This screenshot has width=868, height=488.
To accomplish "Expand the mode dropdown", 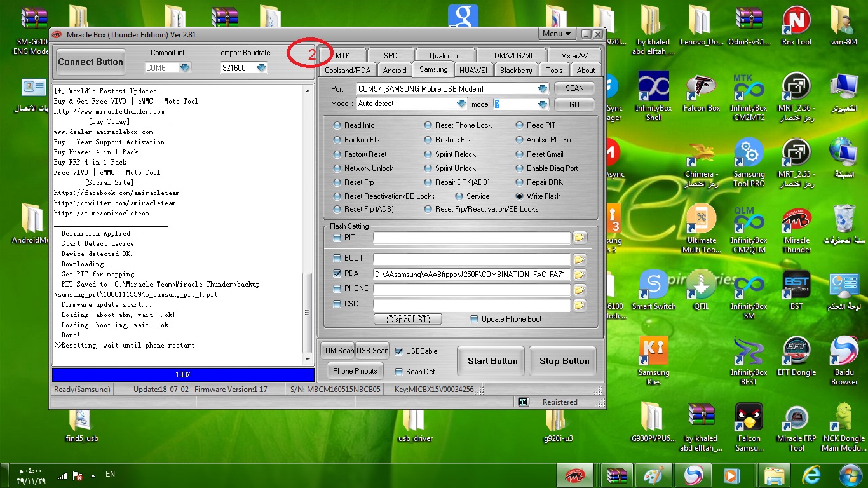I will click(542, 104).
